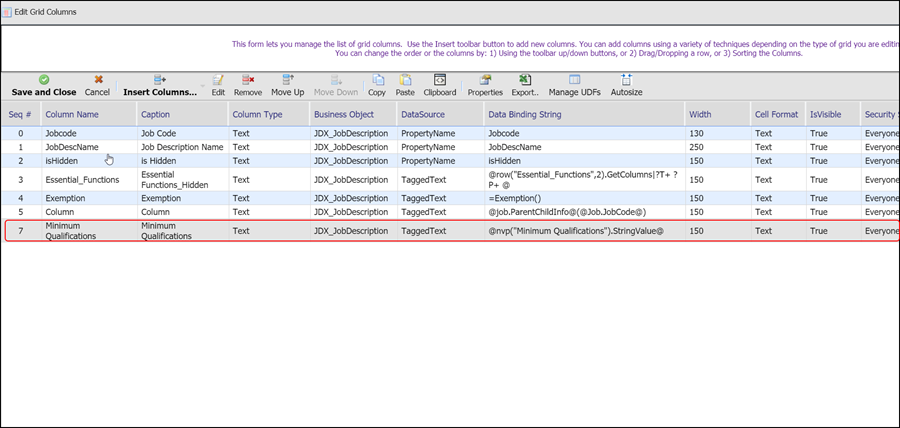
Task: Click the Data Binding String header
Action: tap(525, 115)
